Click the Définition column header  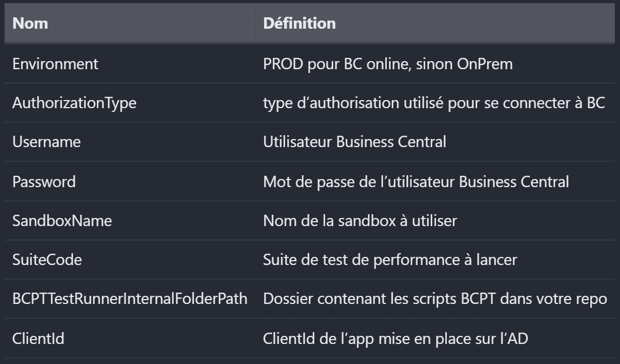pos(299,24)
